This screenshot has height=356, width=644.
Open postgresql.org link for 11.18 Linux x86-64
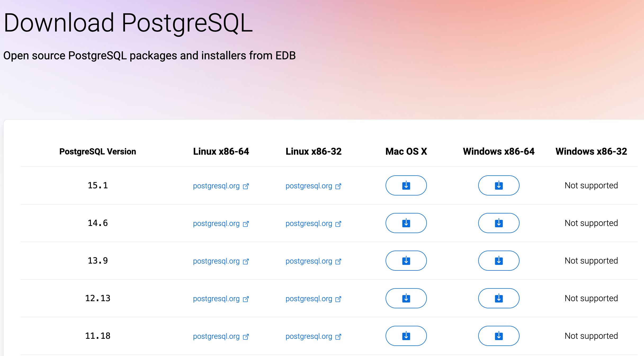[x=221, y=336]
